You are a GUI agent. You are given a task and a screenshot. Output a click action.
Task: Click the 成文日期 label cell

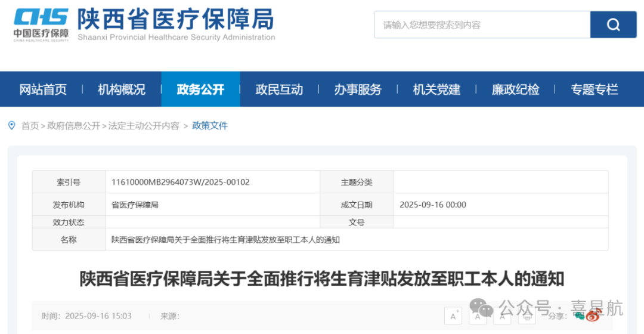click(357, 205)
